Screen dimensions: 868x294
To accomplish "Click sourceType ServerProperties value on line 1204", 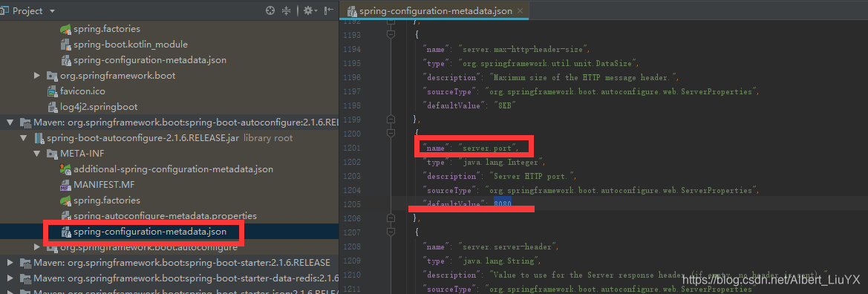I will coord(621,190).
